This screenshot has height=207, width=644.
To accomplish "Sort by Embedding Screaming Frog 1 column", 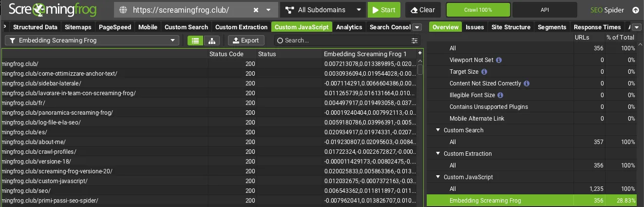I will pos(369,54).
